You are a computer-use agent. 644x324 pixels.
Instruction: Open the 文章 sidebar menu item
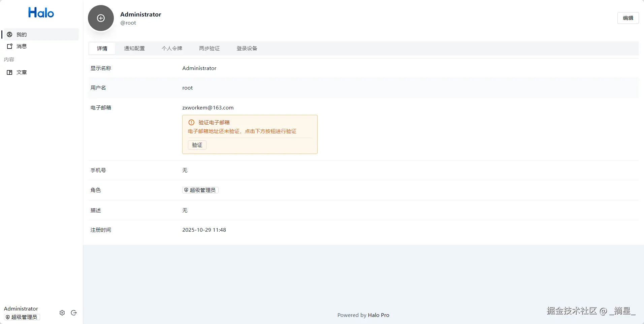click(x=40, y=72)
